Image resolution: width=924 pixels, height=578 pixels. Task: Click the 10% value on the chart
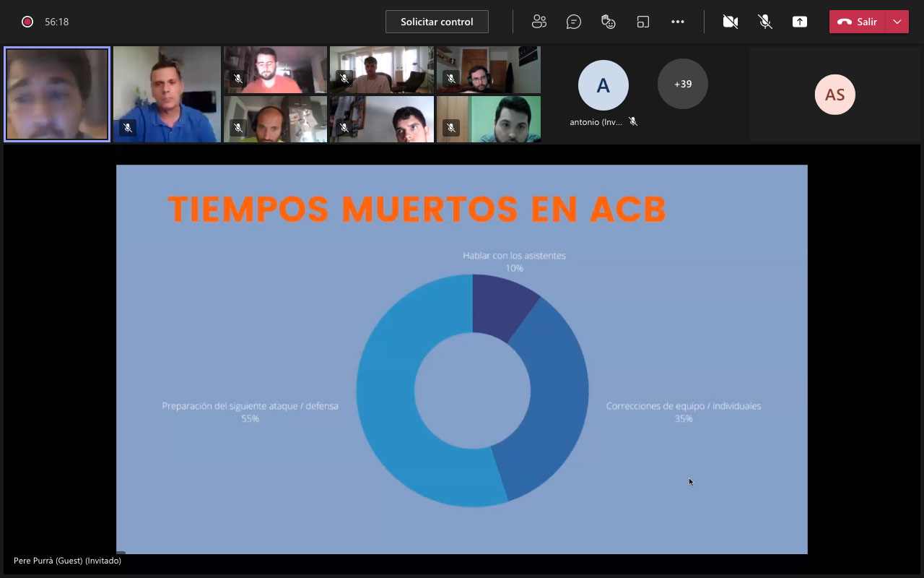click(x=514, y=268)
